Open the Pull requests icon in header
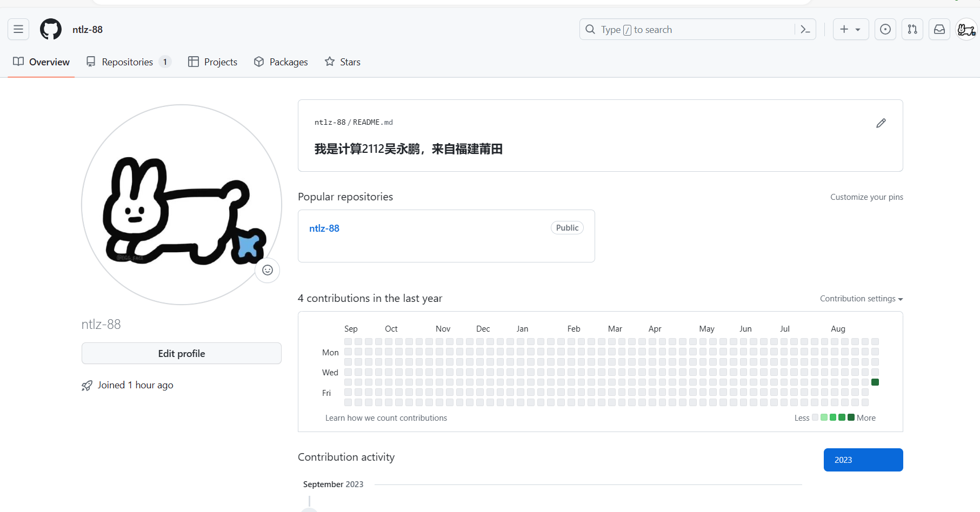This screenshot has height=512, width=980. pyautogui.click(x=912, y=29)
